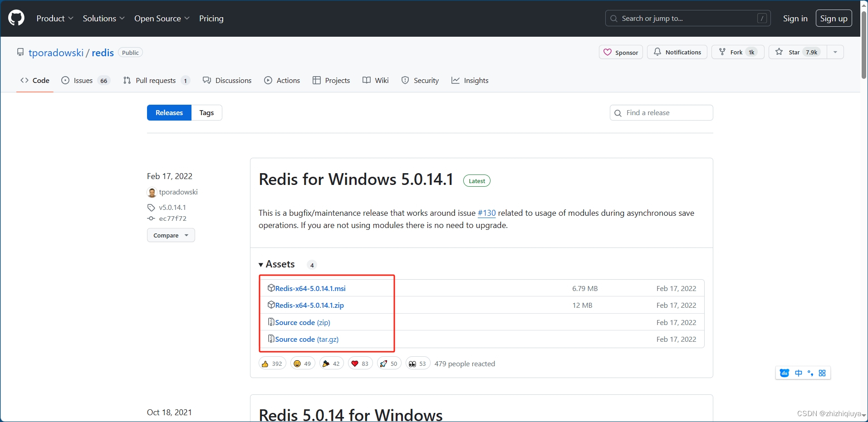This screenshot has width=868, height=422.
Task: Click the zip file icon beside Source code (zip)
Action: (271, 322)
